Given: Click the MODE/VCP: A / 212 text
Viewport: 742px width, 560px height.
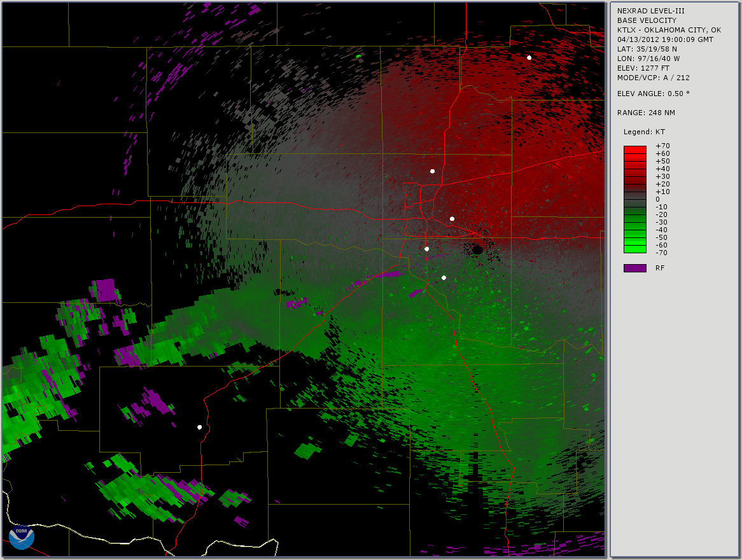Looking at the screenshot, I should (653, 78).
